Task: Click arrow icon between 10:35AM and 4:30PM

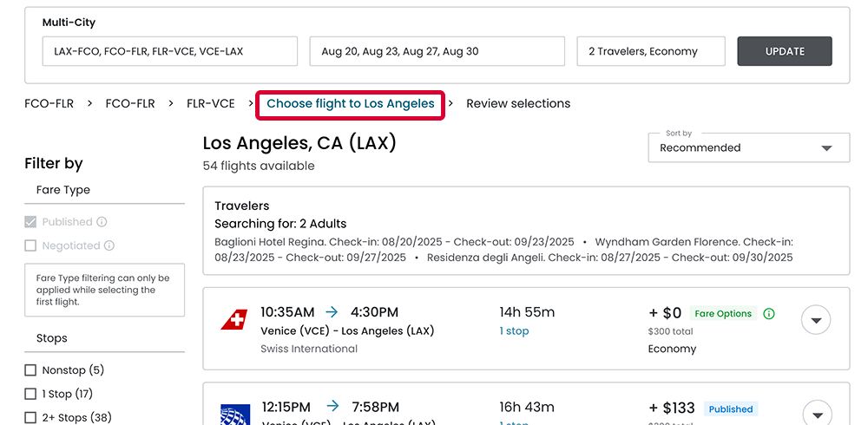Action: (x=332, y=312)
